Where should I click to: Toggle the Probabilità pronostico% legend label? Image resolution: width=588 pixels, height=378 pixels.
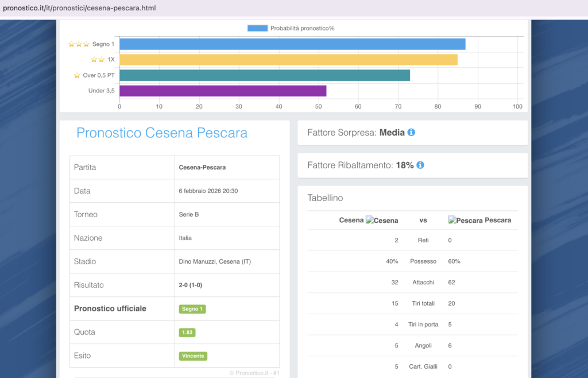(x=302, y=28)
